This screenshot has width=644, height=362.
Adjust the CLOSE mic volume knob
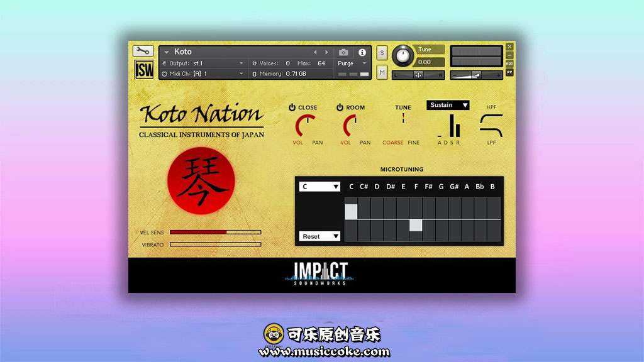(x=306, y=126)
